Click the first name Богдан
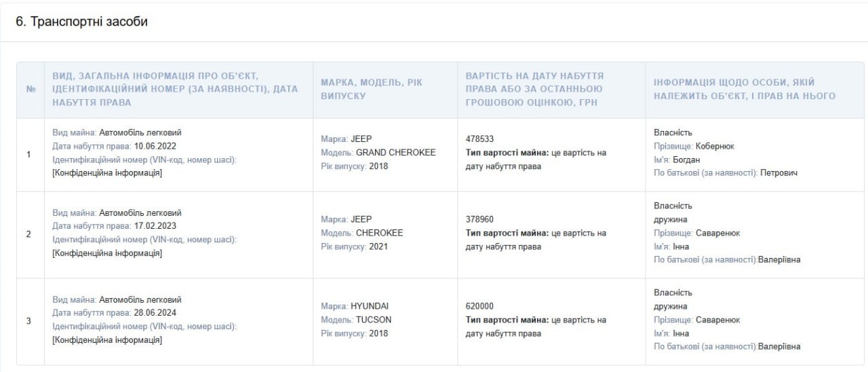The width and height of the screenshot is (868, 372). click(688, 160)
